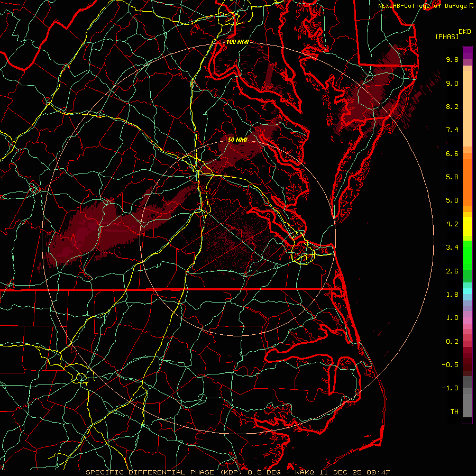This screenshot has width=476, height=476.
Task: Click the 5.0 value on the scale
Action: pos(452,200)
